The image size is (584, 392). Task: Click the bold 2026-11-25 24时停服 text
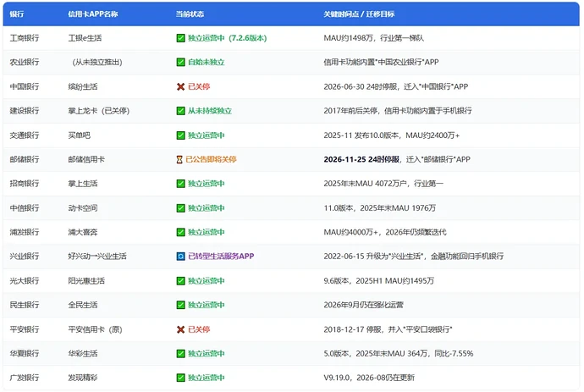pyautogui.click(x=361, y=159)
